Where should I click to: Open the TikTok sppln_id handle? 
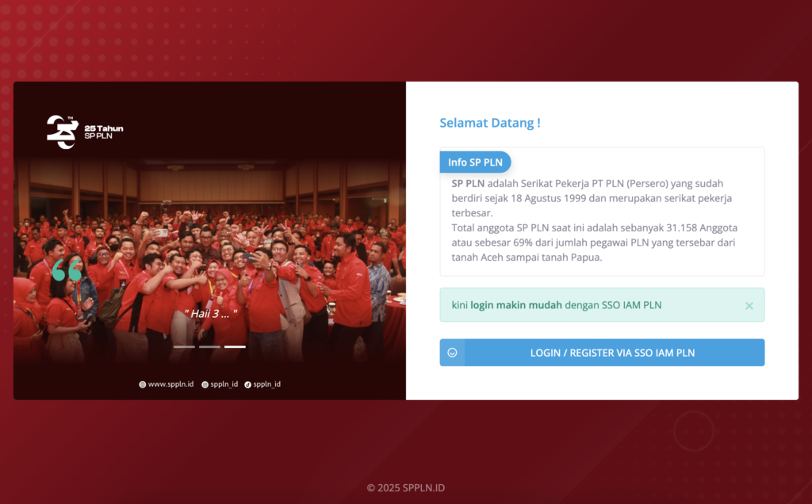[x=266, y=384]
